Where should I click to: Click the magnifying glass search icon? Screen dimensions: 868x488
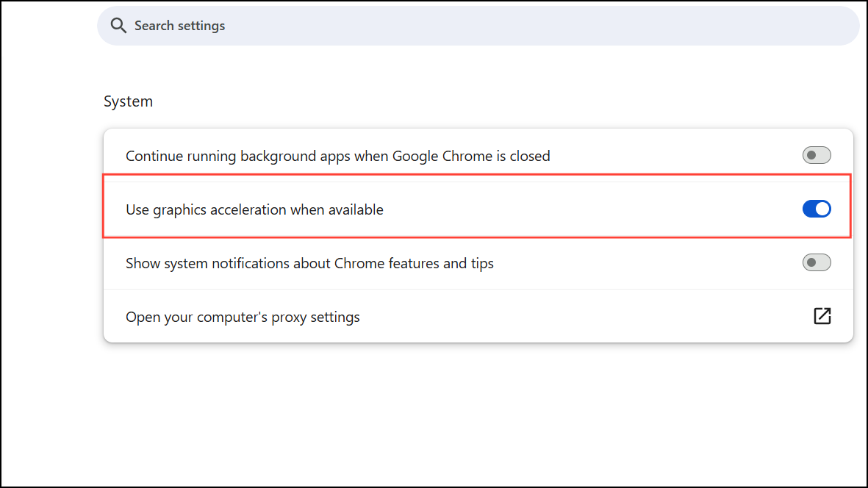point(118,26)
